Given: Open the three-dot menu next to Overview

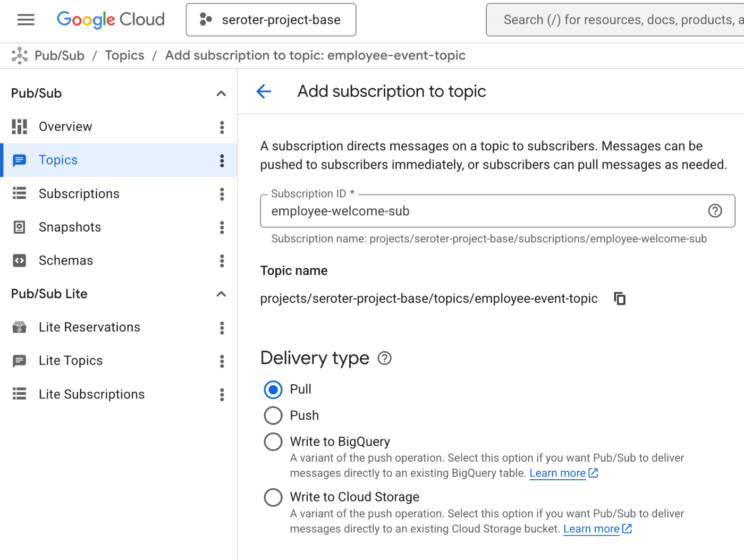Looking at the screenshot, I should tap(222, 127).
